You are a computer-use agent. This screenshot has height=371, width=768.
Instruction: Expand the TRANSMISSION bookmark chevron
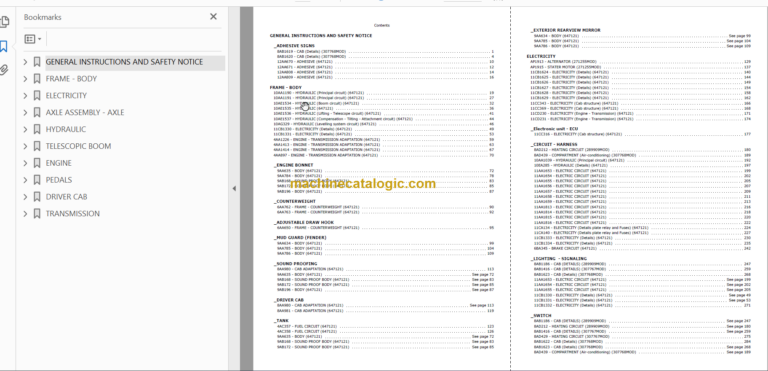[x=25, y=214]
